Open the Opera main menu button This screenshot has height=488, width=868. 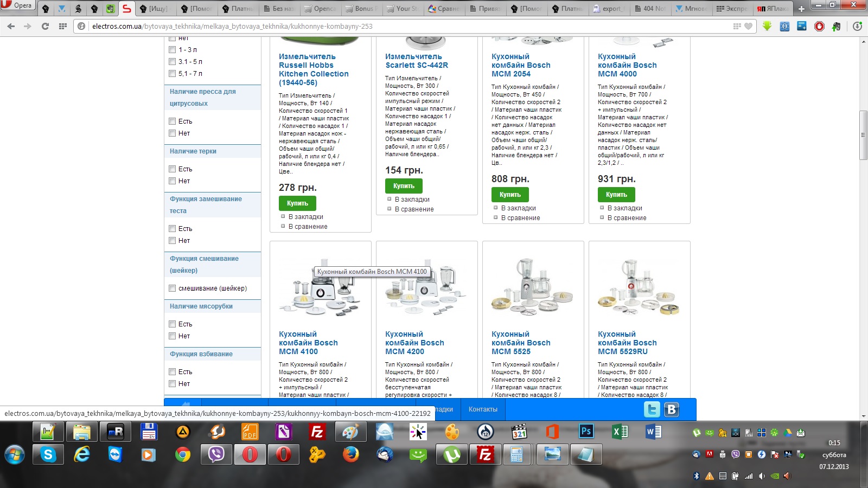click(x=18, y=5)
